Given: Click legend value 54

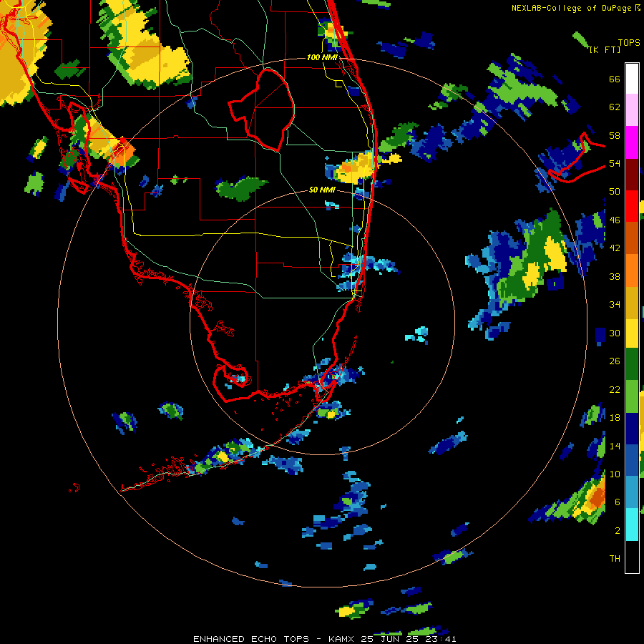Looking at the screenshot, I should [615, 163].
